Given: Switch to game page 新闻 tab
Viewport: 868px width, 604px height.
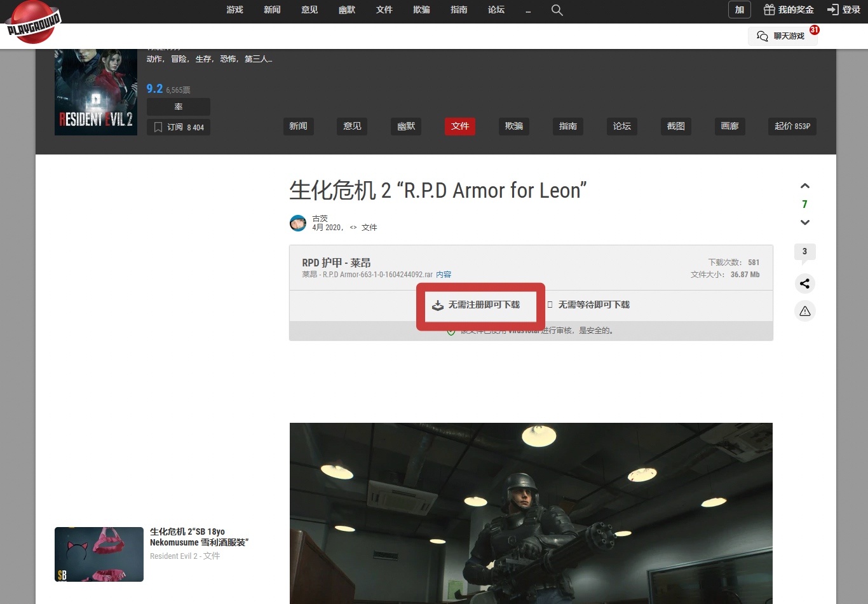Looking at the screenshot, I should (298, 126).
